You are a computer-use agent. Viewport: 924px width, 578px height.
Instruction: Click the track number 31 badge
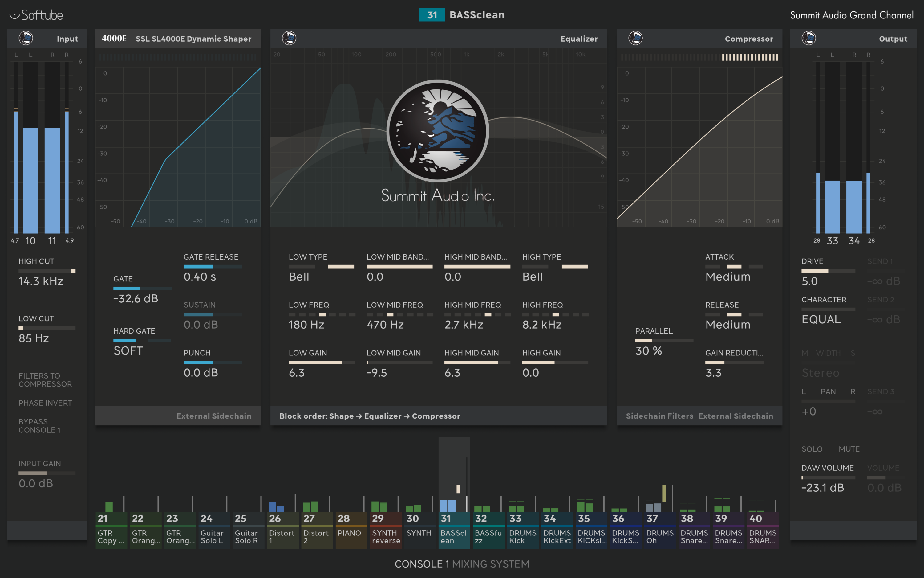click(x=432, y=15)
